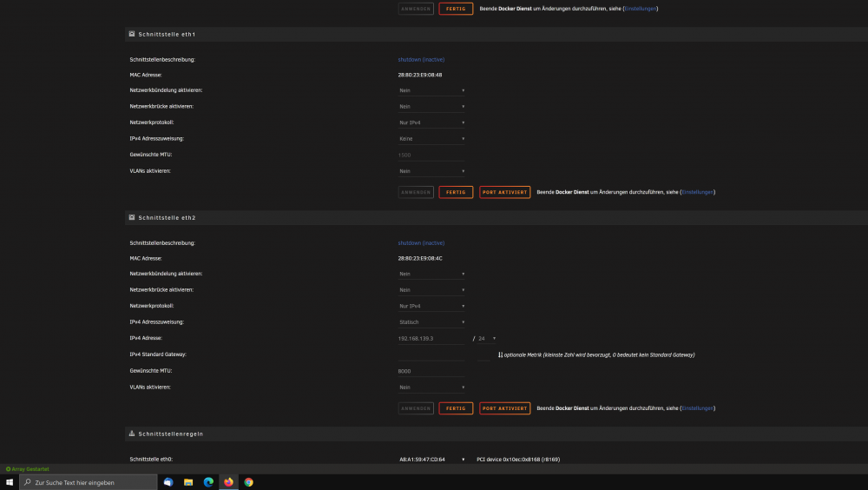Click the Array Gestartet status icon

[x=9, y=469]
